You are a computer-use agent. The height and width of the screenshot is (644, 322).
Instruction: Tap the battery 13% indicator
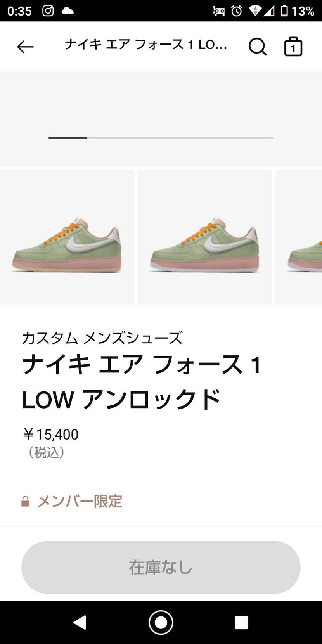pos(298,11)
